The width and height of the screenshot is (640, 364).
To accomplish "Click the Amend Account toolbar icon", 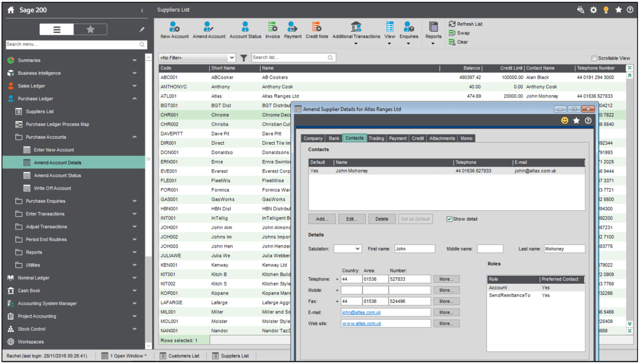I will click(209, 27).
